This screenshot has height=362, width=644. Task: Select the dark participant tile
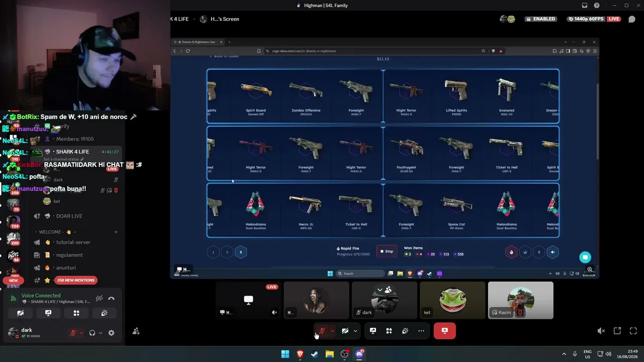[384, 300]
